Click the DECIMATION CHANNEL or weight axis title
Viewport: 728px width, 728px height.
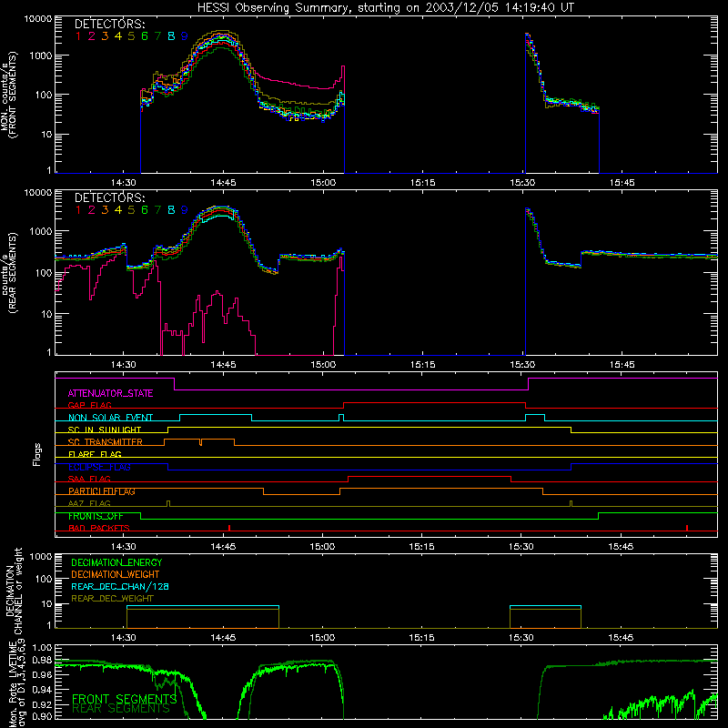pos(14,591)
